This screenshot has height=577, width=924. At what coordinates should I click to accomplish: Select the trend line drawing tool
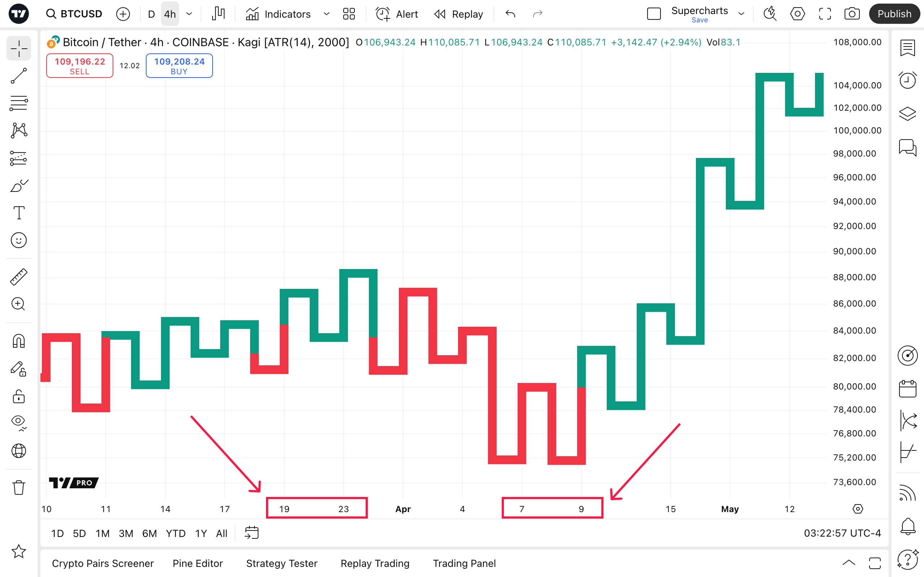pyautogui.click(x=19, y=76)
